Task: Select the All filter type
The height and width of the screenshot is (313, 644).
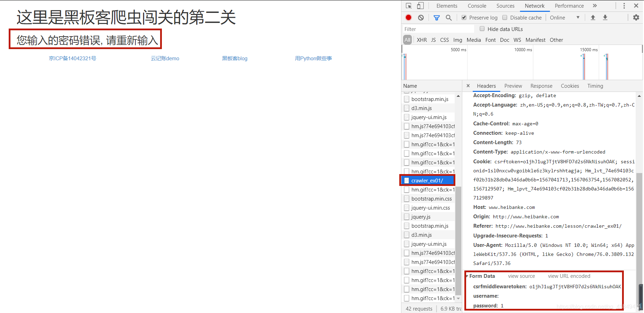Action: pyautogui.click(x=407, y=40)
